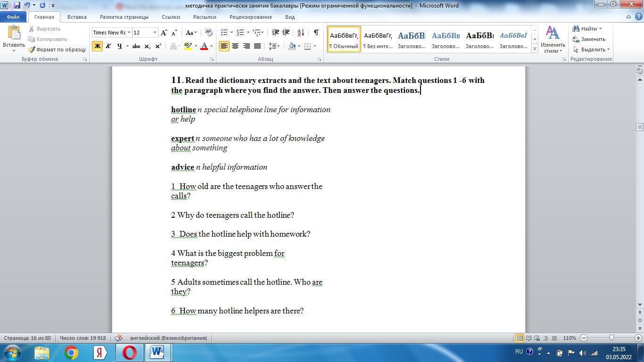Justify the paragraph text
The image size is (644, 362).
pyautogui.click(x=257, y=46)
